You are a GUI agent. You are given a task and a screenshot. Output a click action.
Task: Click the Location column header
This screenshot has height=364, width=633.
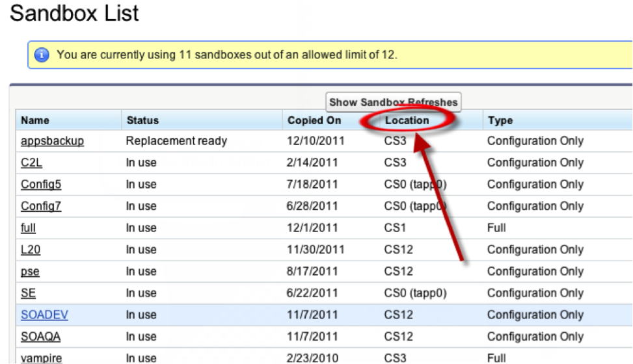(x=407, y=120)
